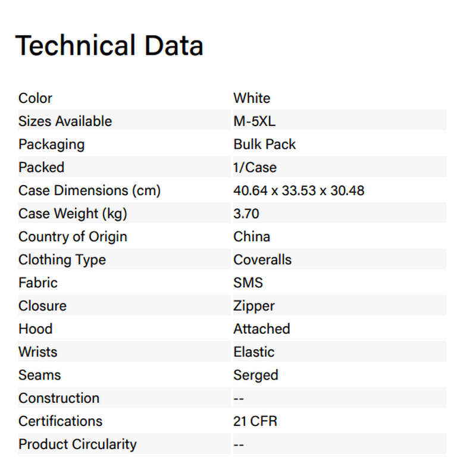
Task: Select the Serged seams value
Action: click(256, 375)
